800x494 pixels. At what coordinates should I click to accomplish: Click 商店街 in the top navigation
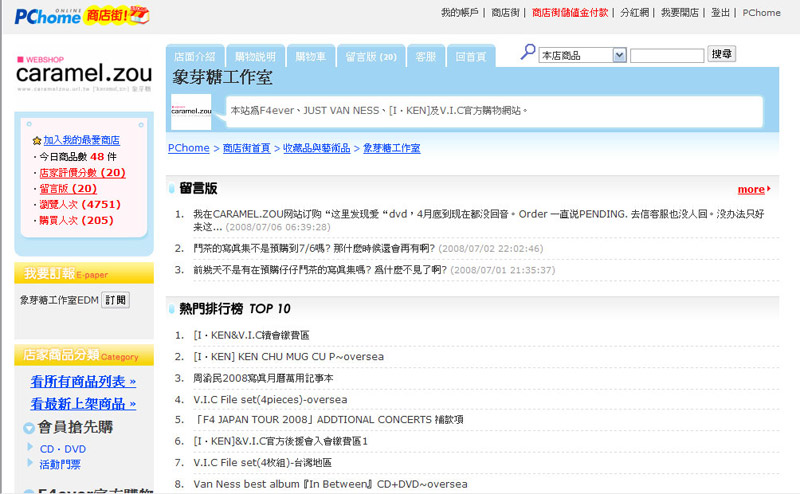(505, 13)
